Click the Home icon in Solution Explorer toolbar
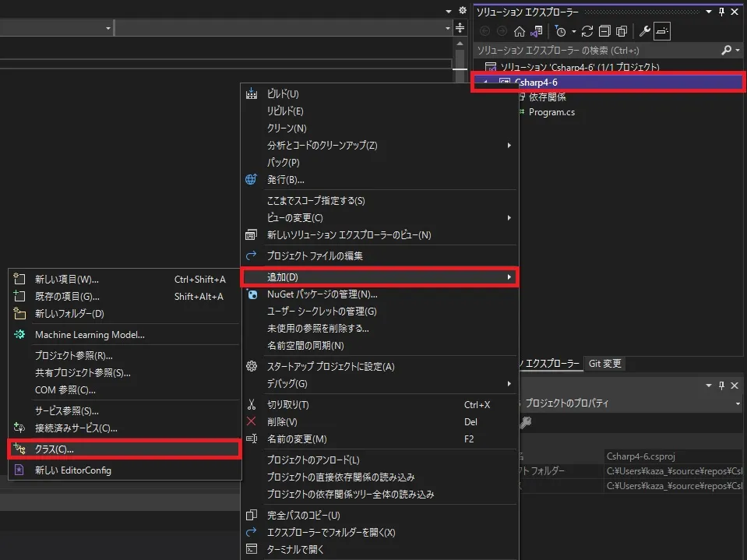Viewport: 747px width, 560px height. [519, 31]
